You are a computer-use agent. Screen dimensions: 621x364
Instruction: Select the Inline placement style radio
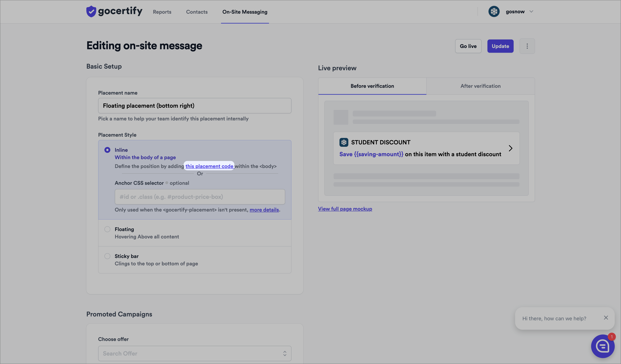tap(107, 150)
